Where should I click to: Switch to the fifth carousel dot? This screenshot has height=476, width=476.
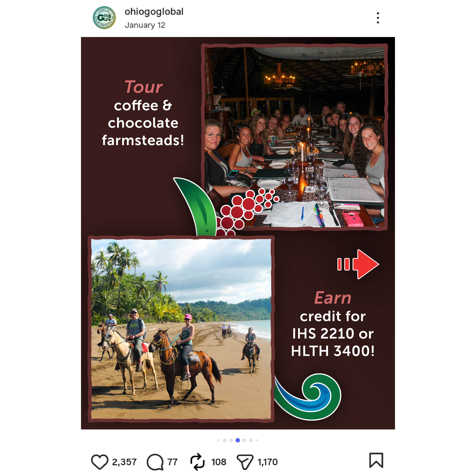click(x=244, y=440)
